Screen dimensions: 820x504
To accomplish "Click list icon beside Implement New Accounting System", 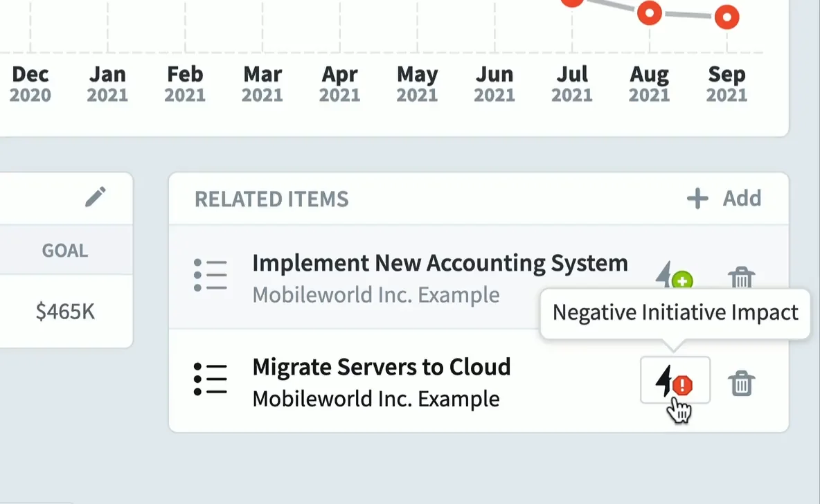I will click(x=211, y=275).
